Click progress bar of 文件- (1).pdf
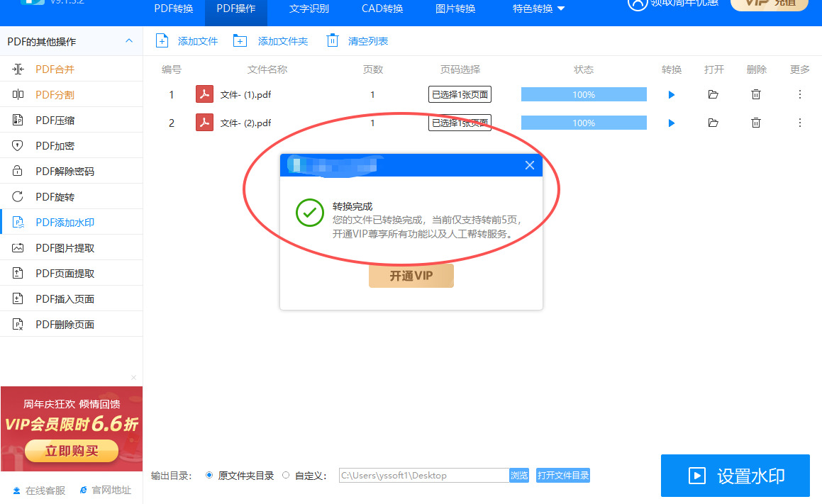 (x=584, y=94)
